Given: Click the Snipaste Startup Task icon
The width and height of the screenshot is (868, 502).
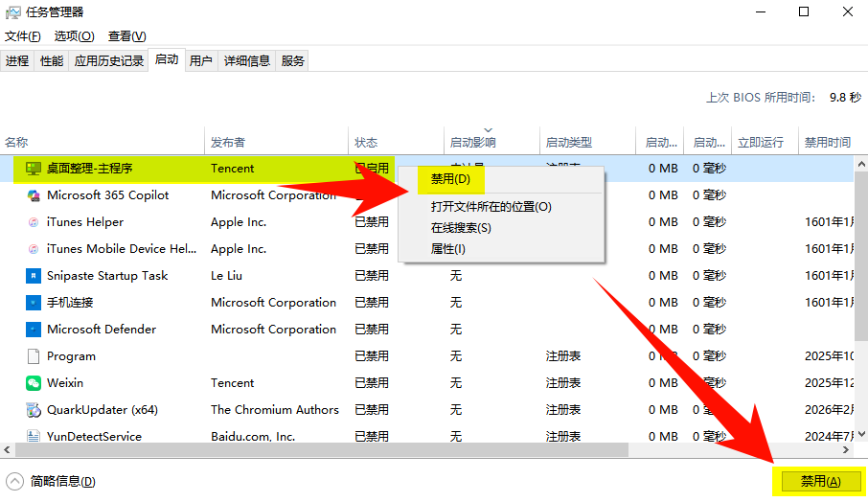Looking at the screenshot, I should coord(34,276).
